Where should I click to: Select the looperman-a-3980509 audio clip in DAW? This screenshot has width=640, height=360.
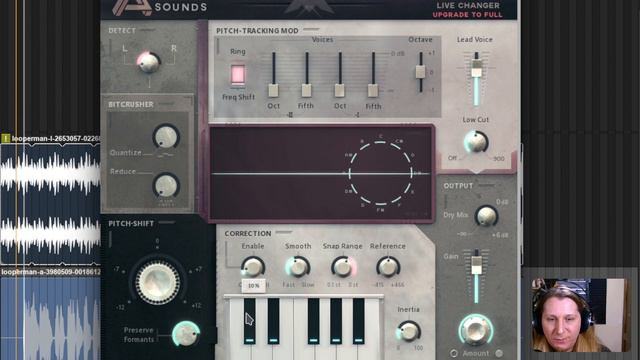click(x=50, y=313)
